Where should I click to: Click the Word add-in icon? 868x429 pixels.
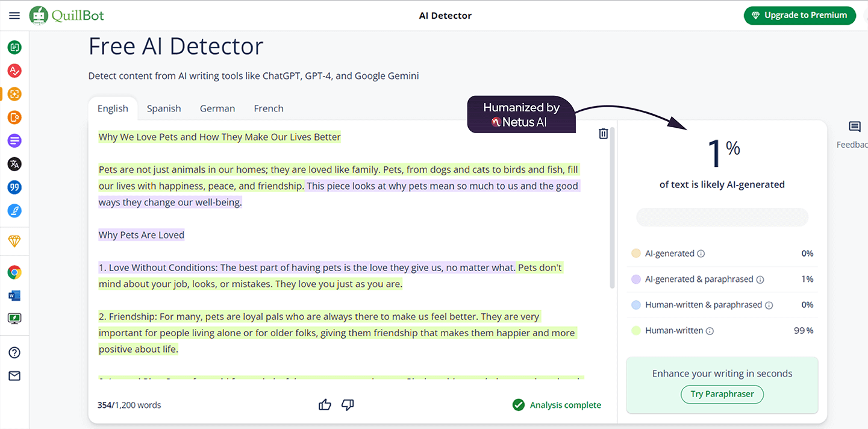(x=14, y=295)
